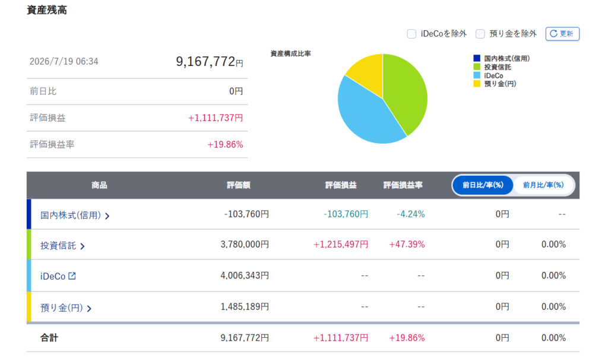Open the 国内株式(信用) link

(x=70, y=215)
